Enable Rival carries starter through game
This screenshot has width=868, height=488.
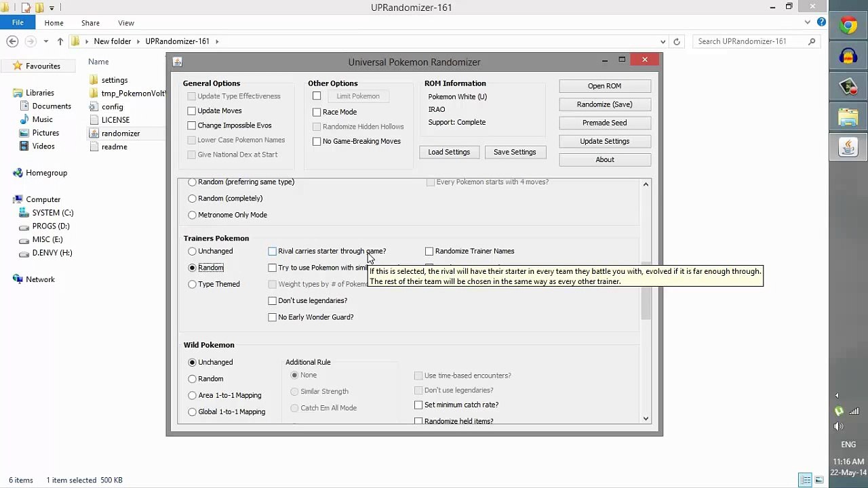click(x=273, y=251)
